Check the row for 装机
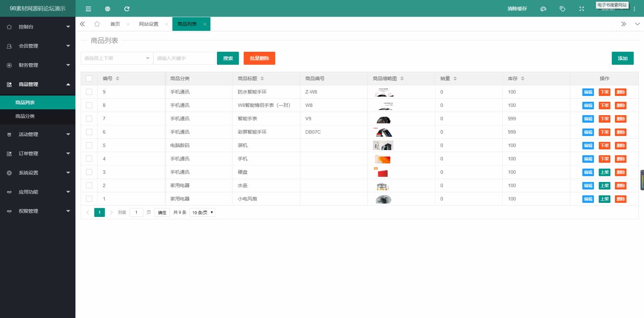This screenshot has height=318, width=644. point(89,145)
